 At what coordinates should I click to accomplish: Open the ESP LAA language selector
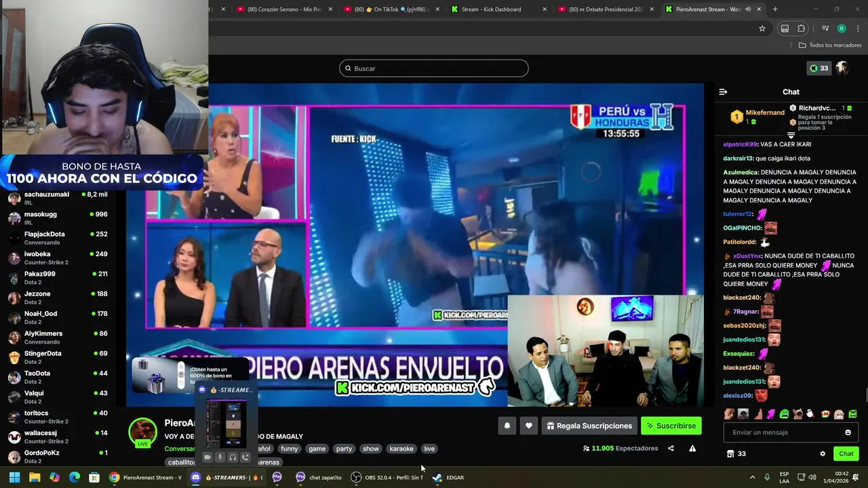(785, 477)
